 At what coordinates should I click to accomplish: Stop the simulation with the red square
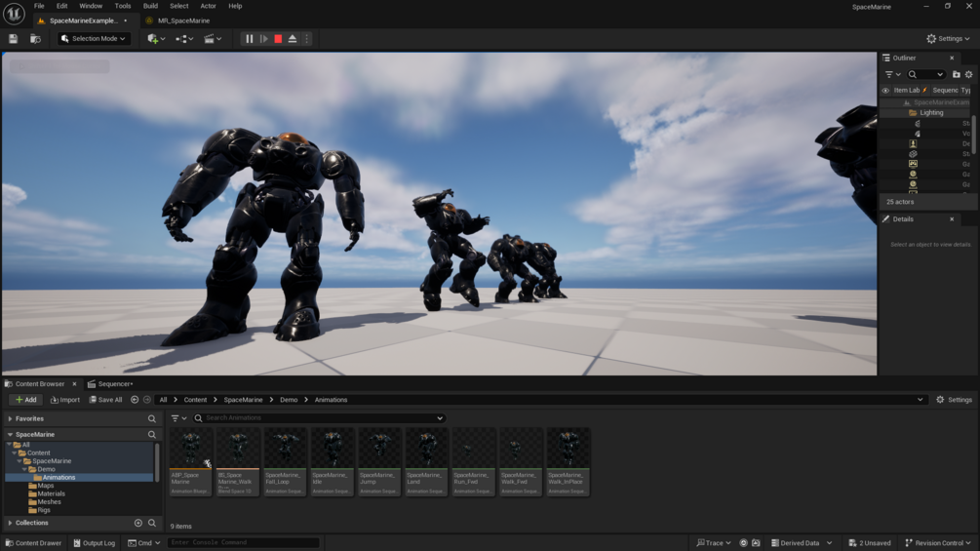point(278,39)
